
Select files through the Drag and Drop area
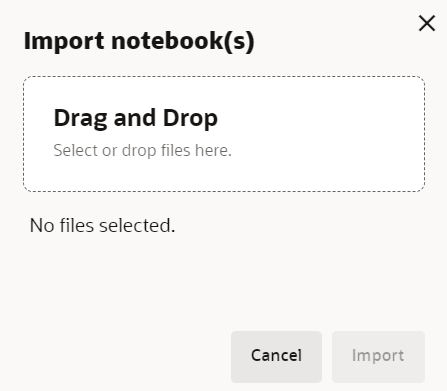(224, 134)
